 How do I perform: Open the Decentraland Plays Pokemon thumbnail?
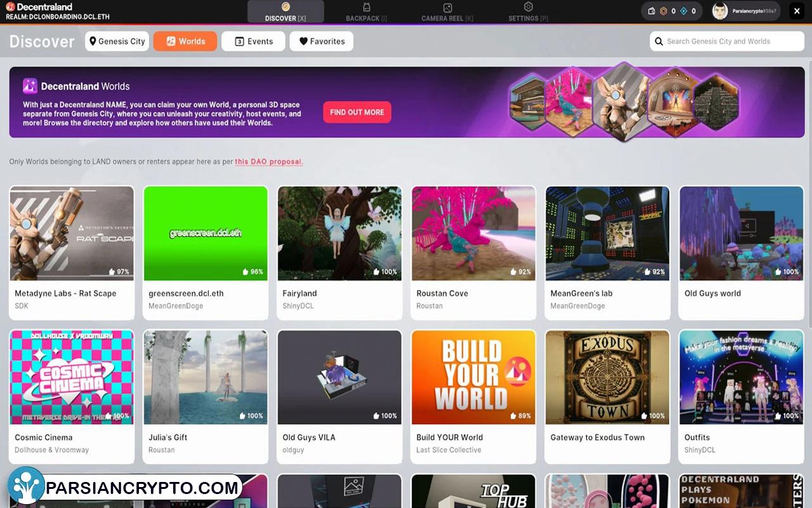741,491
